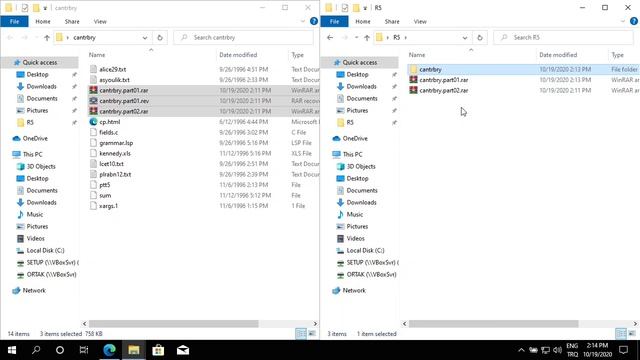Click the Back arrow in RS window
The image size is (640, 360).
point(330,38)
